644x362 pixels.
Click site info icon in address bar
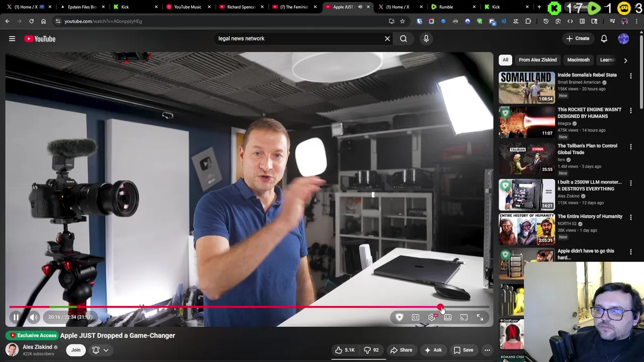[x=58, y=21]
